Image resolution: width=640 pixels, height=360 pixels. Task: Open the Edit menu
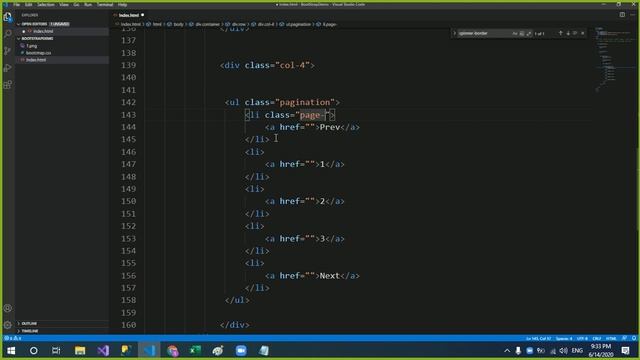pos(29,4)
